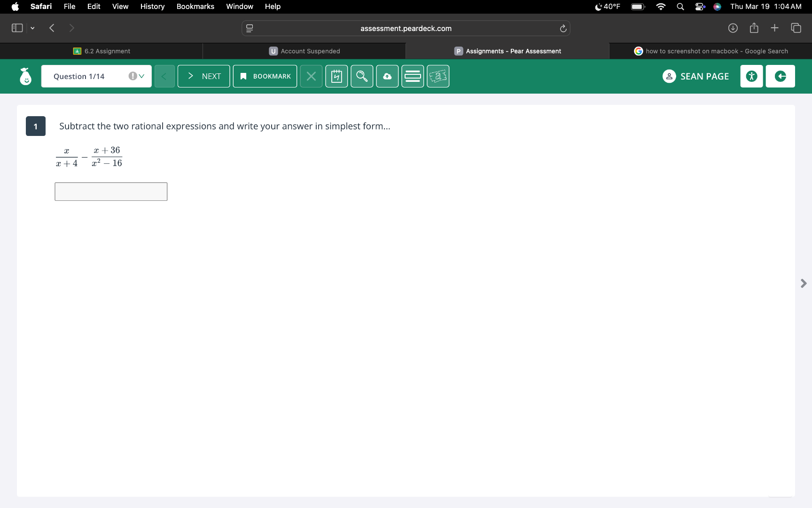Click the answer eliminator X tool
The image size is (812, 508).
(311, 76)
